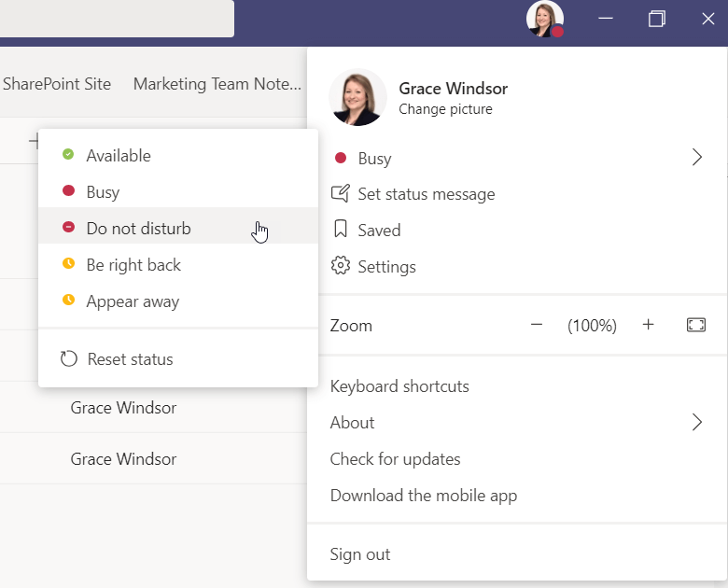Set status to Available
This screenshot has height=588, width=728.
(118, 156)
